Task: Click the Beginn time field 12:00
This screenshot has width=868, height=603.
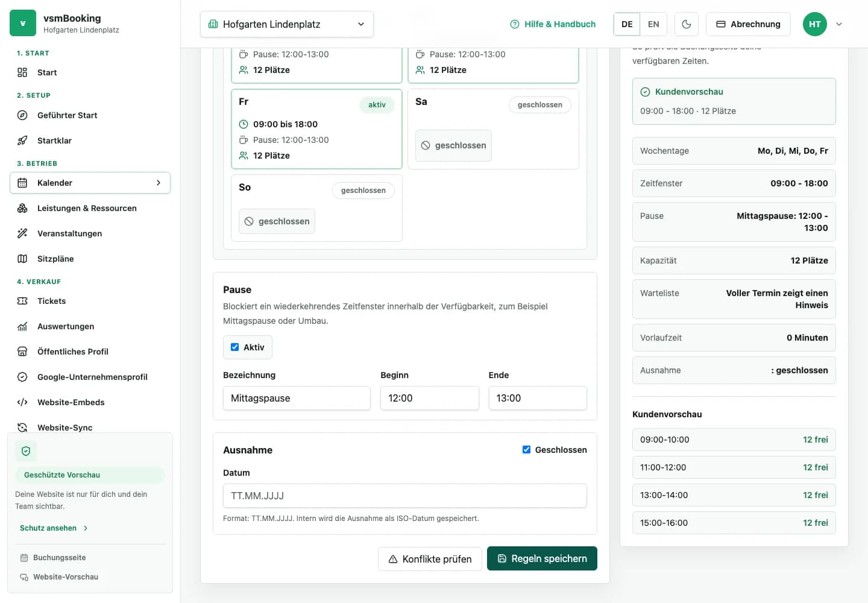Action: pyautogui.click(x=430, y=398)
